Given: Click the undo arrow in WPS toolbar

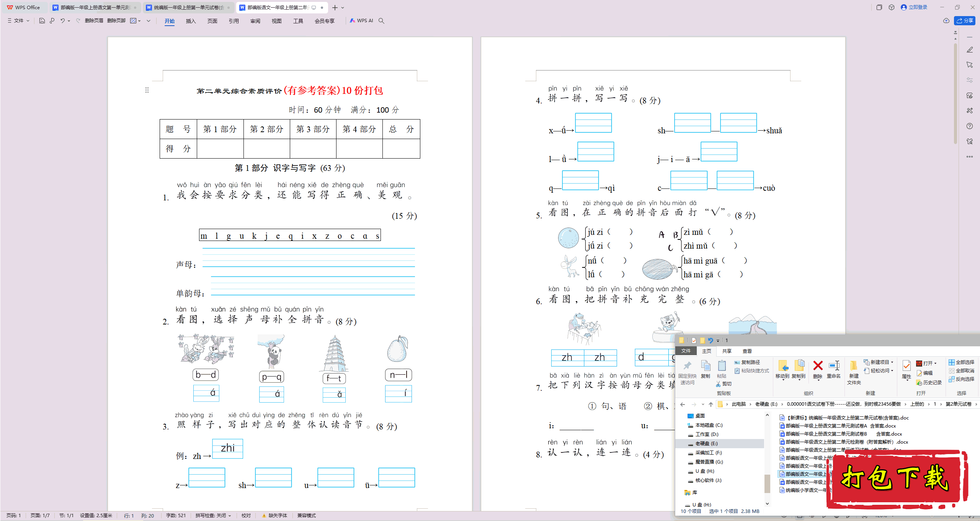Looking at the screenshot, I should (62, 21).
